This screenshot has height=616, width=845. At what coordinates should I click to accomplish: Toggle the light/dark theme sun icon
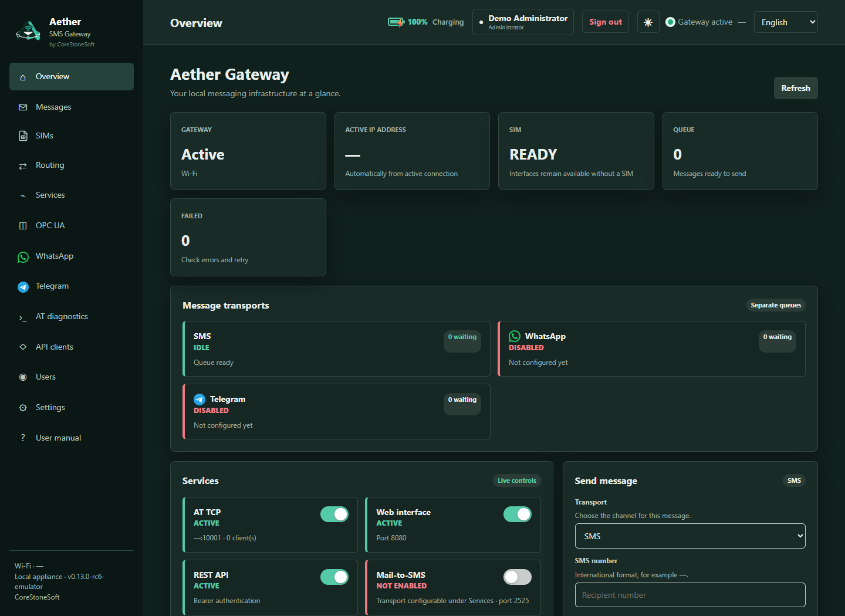pos(648,22)
